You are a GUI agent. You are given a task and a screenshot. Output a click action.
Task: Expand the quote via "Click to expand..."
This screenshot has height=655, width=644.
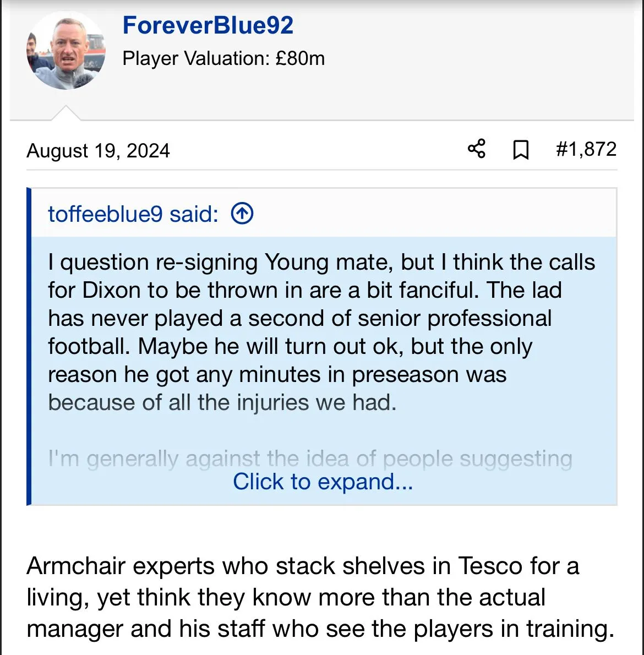pyautogui.click(x=323, y=482)
